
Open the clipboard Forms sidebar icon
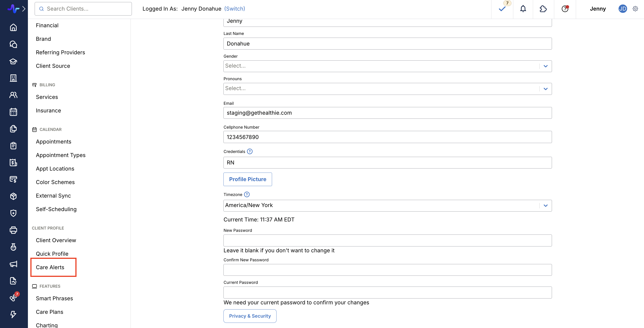[13, 146]
